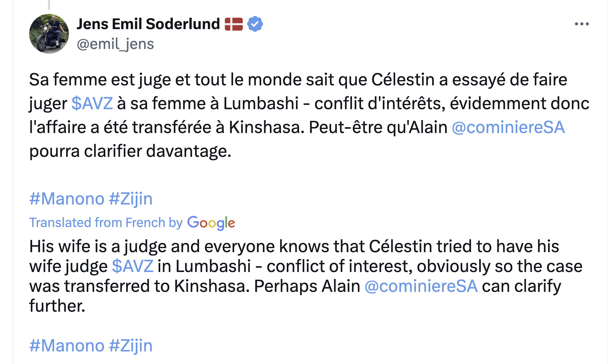Image resolution: width=608 pixels, height=364 pixels.
Task: Click the $AVZ cashtag in English translation
Action: tap(132, 266)
